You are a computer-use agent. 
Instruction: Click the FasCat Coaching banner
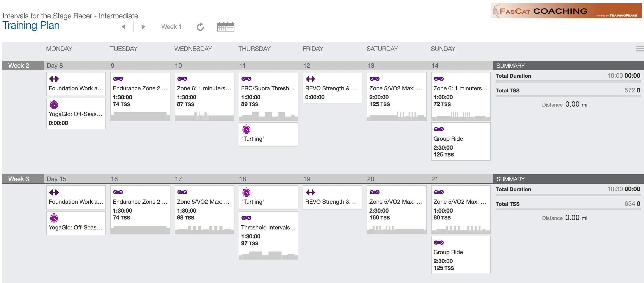[x=566, y=11]
